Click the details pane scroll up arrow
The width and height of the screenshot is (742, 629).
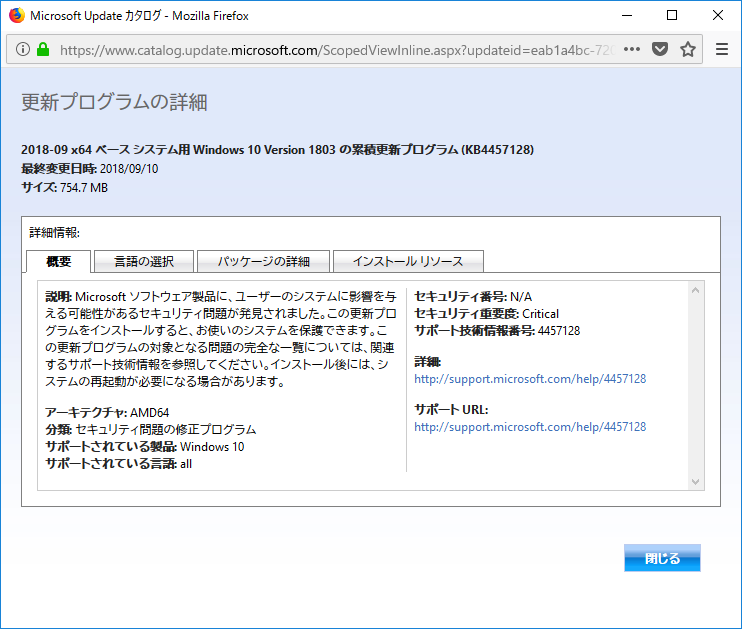pos(695,290)
